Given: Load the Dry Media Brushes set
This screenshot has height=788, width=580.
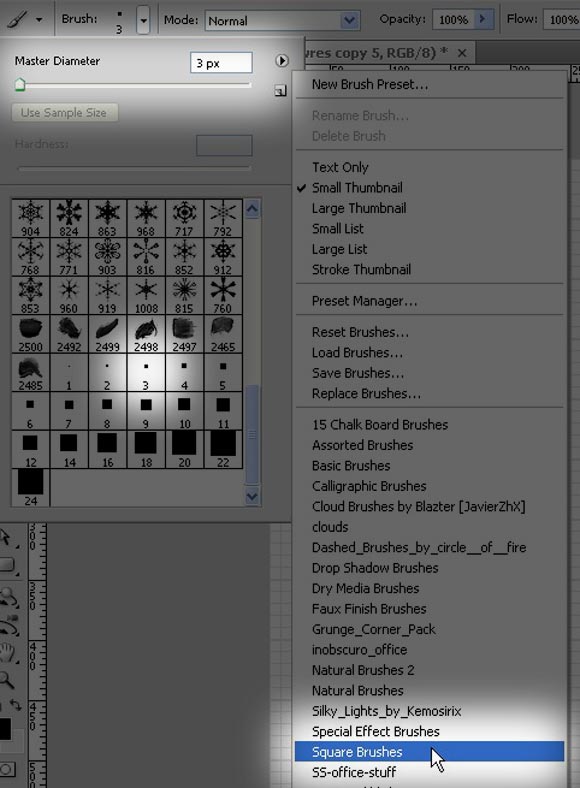Looking at the screenshot, I should tap(365, 588).
